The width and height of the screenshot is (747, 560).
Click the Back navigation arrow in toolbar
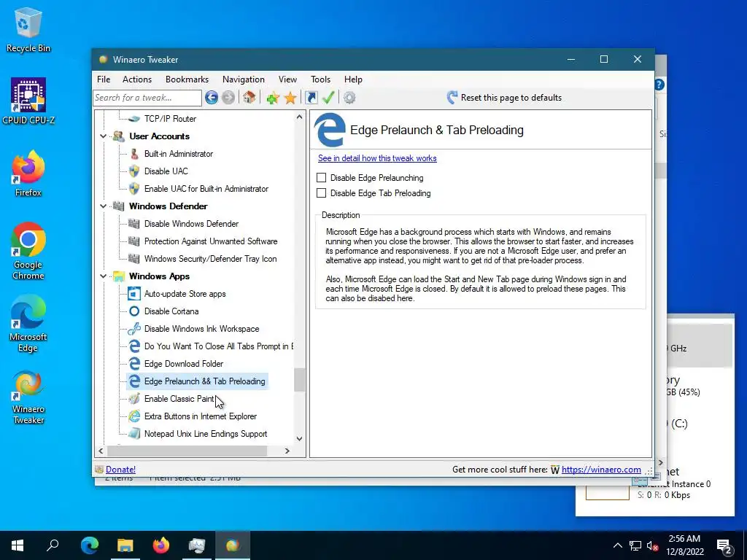point(212,98)
